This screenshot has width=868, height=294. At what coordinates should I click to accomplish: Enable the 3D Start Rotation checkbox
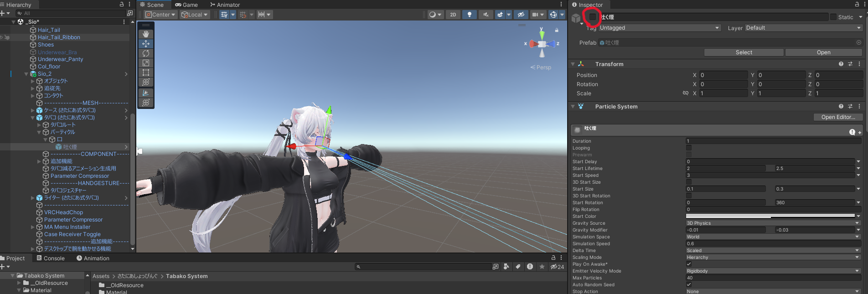[689, 196]
